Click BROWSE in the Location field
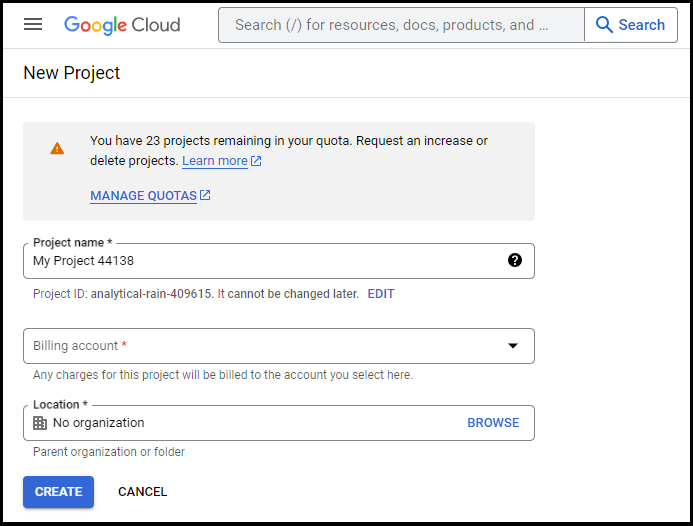This screenshot has width=693, height=526. point(493,423)
